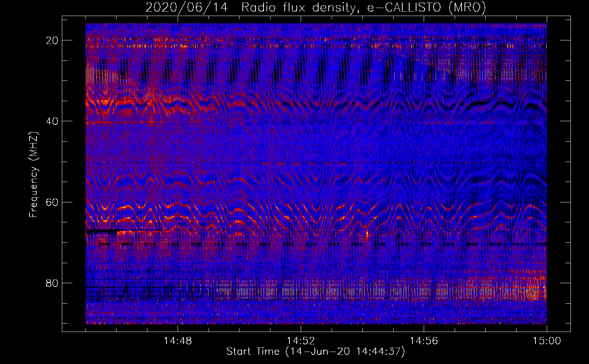The width and height of the screenshot is (589, 364).
Task: Click the '14:48' time tick label
Action: pyautogui.click(x=178, y=341)
